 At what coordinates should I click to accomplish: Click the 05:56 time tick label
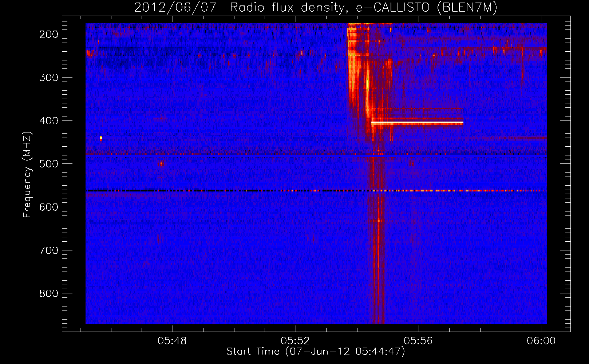click(418, 341)
